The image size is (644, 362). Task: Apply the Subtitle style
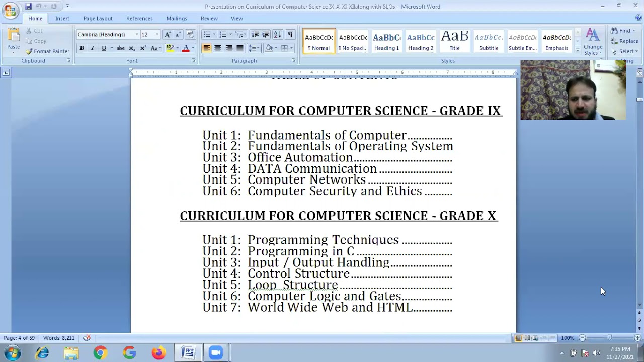click(489, 41)
